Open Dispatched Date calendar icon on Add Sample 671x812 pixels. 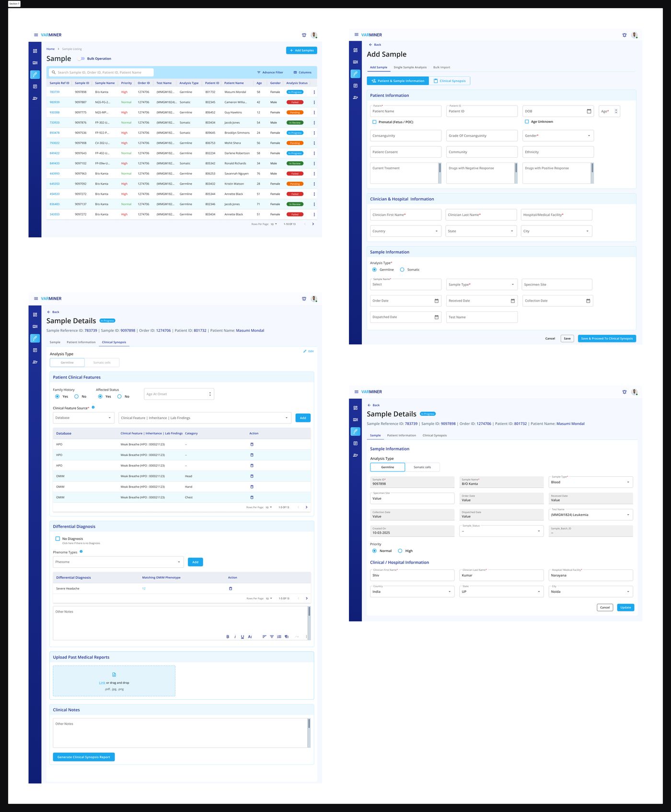click(x=437, y=317)
